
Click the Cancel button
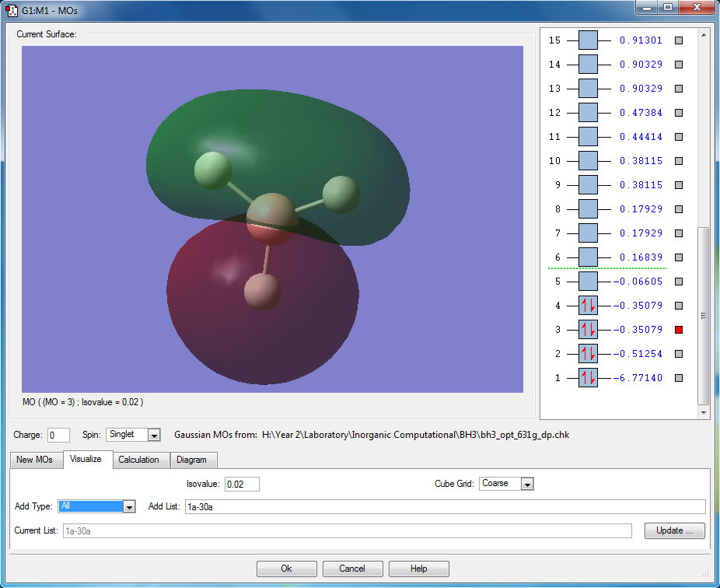click(352, 569)
